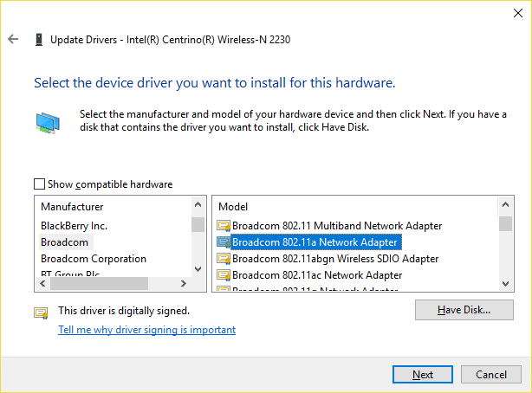The width and height of the screenshot is (532, 393).
Task: Open driver signing importance link
Action: [147, 330]
